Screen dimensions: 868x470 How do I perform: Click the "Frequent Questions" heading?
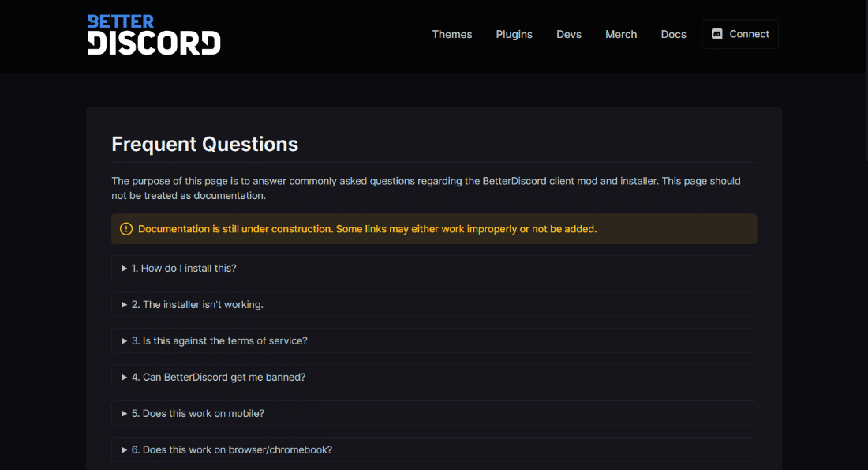205,144
